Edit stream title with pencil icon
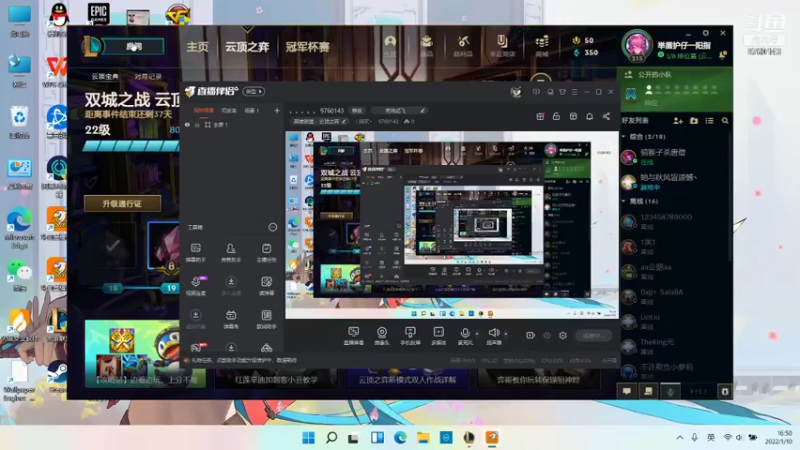 tap(422, 110)
